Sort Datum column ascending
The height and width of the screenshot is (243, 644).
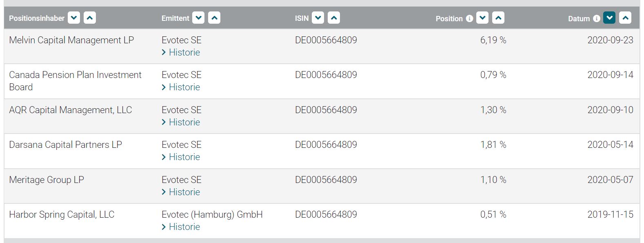click(x=625, y=18)
